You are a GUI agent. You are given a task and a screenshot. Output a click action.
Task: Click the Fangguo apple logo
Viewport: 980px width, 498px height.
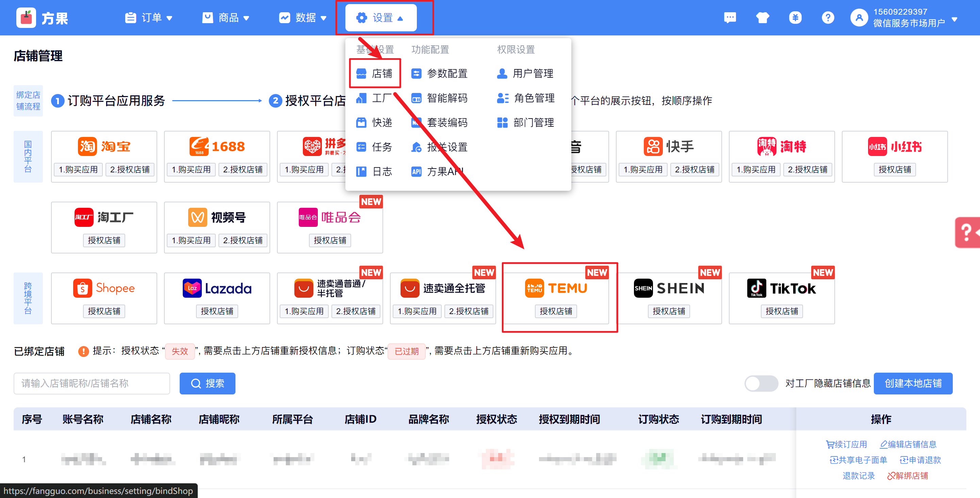(26, 18)
